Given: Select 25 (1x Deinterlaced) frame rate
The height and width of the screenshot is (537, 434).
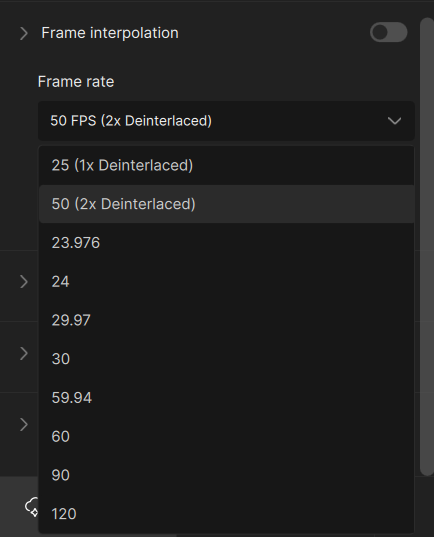Looking at the screenshot, I should point(226,165).
